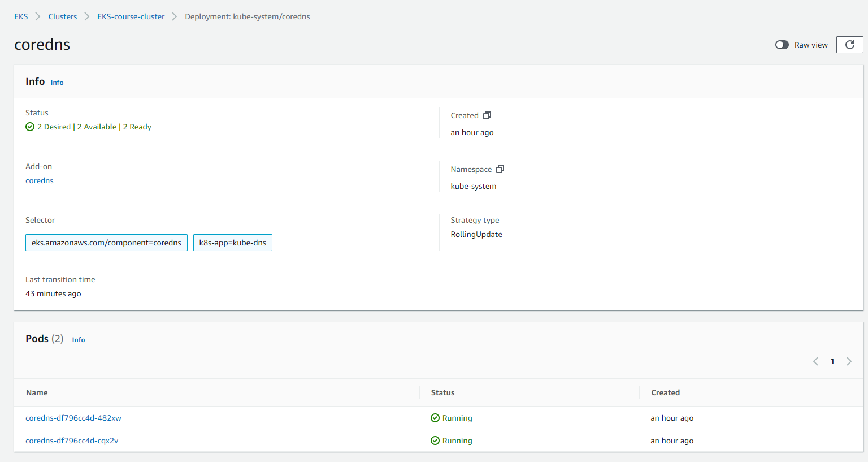
Task: Select status text 2 Desired
Action: (x=54, y=127)
